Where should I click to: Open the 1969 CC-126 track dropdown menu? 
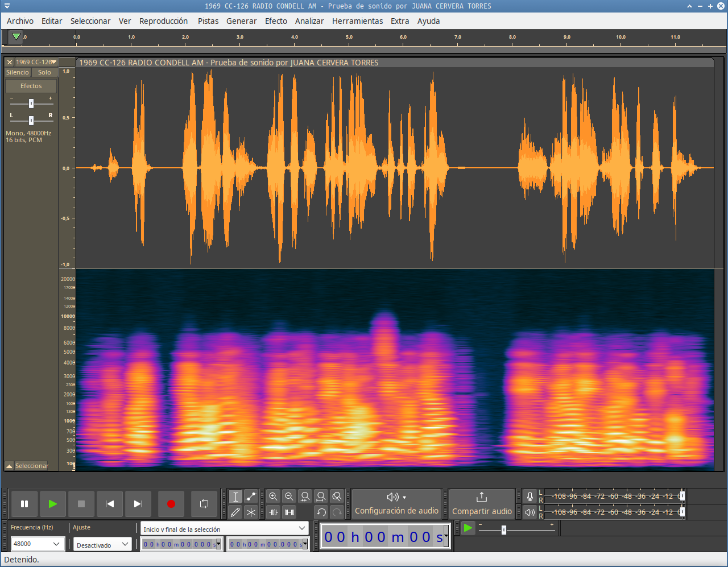coord(36,62)
